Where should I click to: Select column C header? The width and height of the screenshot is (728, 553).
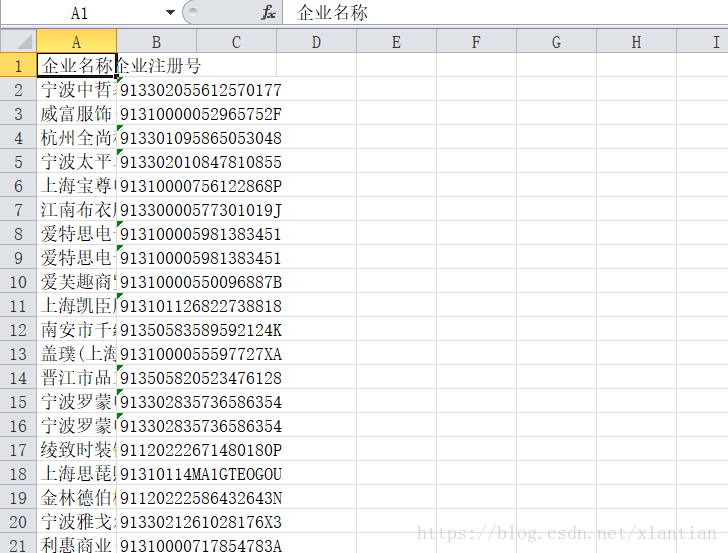236,42
